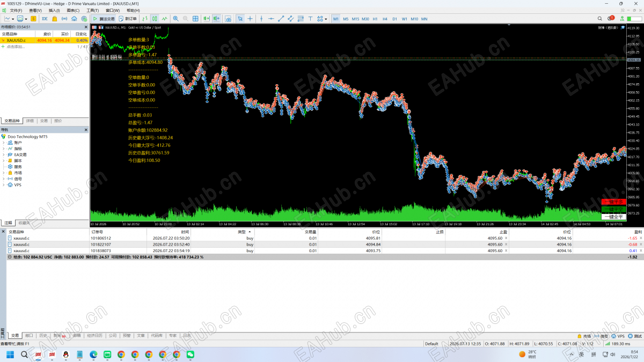The width and height of the screenshot is (644, 362).
Task: Expand 账户 node in Navigator
Action: [4, 143]
